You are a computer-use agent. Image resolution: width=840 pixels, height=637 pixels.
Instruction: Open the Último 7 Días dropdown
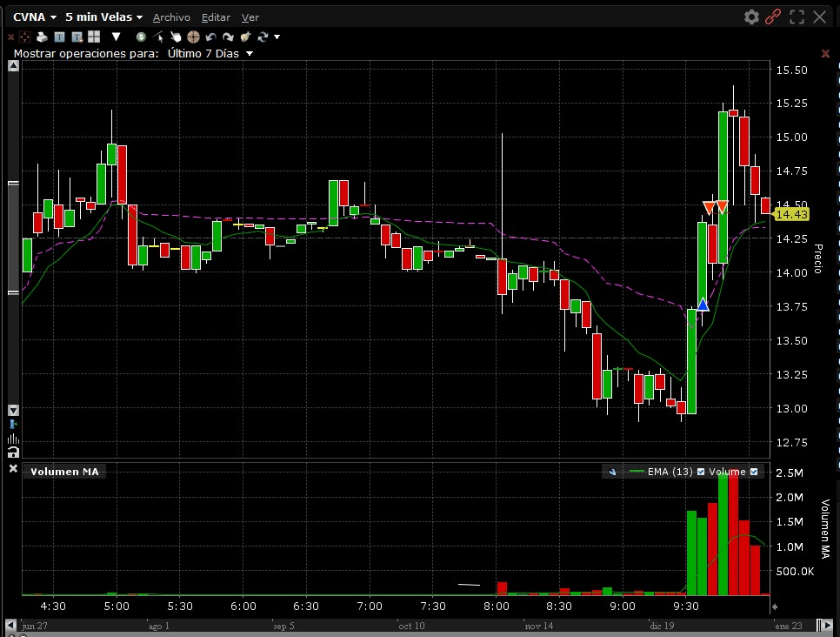[210, 54]
